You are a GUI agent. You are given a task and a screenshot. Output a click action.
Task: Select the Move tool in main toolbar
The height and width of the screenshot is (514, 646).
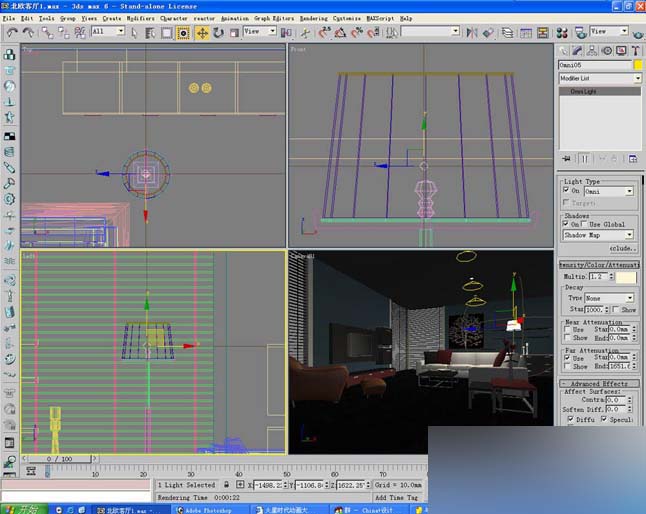pos(201,32)
